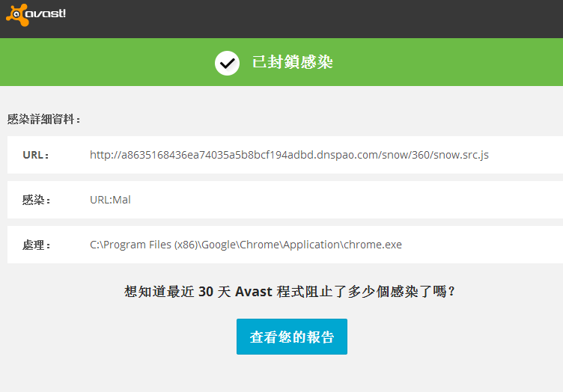Open the 查看您的報告 report button

coord(291,337)
